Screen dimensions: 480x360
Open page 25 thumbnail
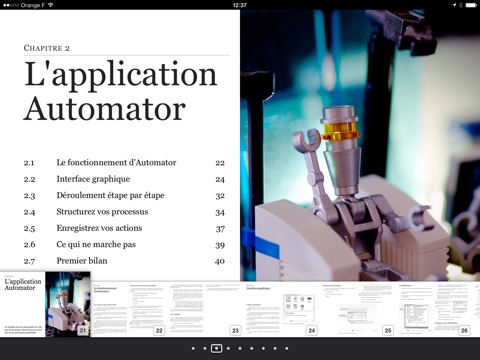(358, 309)
